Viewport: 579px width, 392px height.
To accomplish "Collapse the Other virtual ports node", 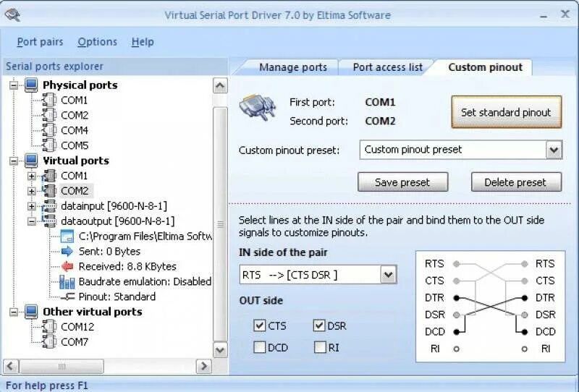I will pyautogui.click(x=14, y=312).
